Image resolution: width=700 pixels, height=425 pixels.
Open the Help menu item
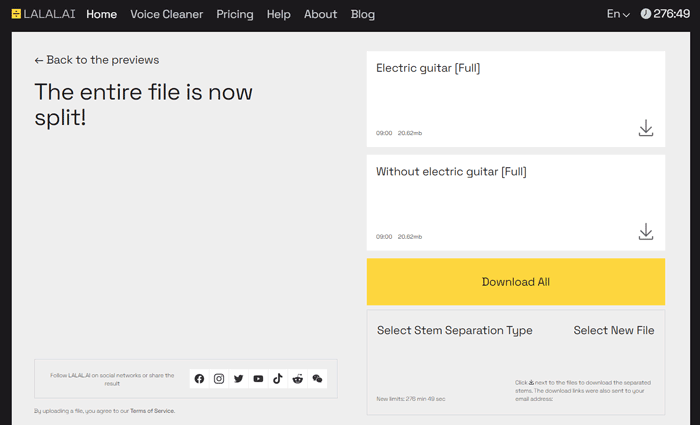(x=279, y=14)
